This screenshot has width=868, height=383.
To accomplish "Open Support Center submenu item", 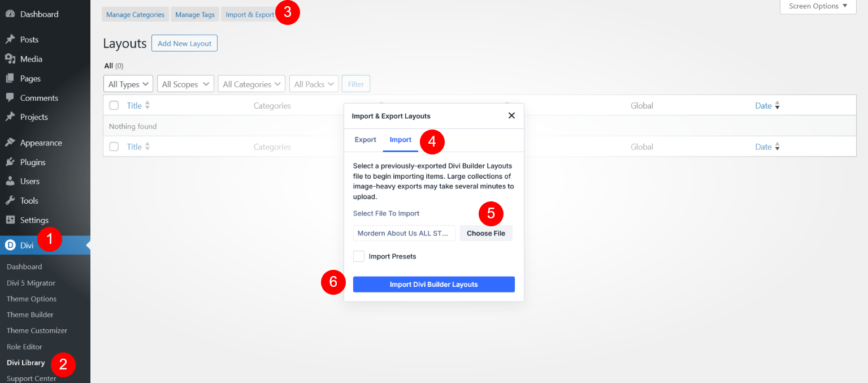I will coord(32,378).
